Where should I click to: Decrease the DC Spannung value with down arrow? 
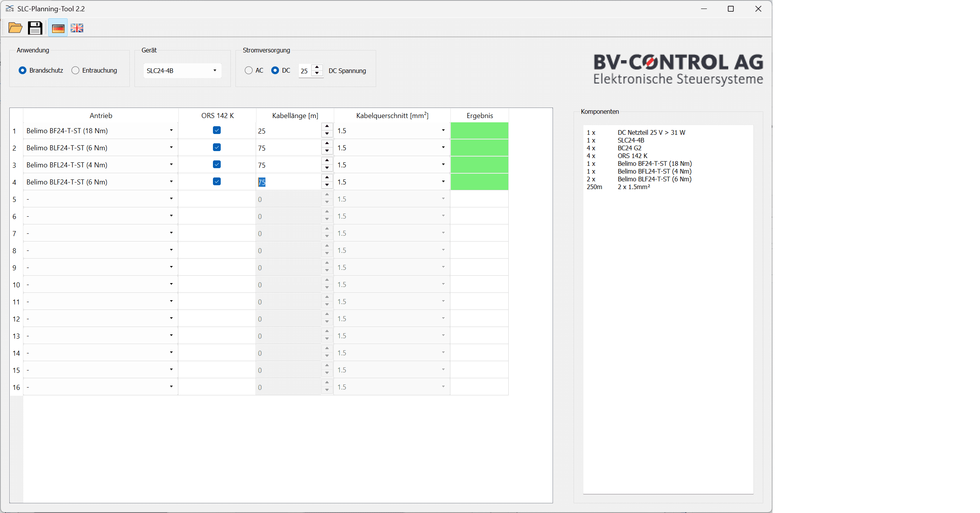pyautogui.click(x=317, y=73)
